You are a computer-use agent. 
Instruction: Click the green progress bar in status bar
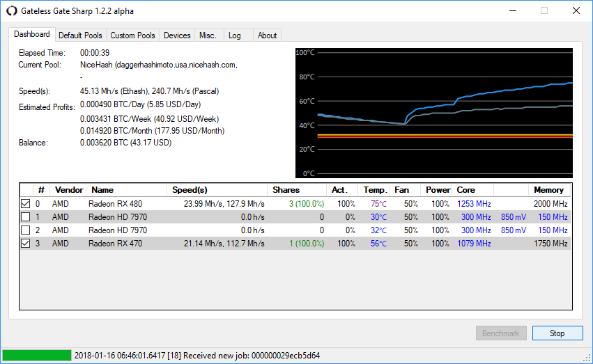(37, 356)
